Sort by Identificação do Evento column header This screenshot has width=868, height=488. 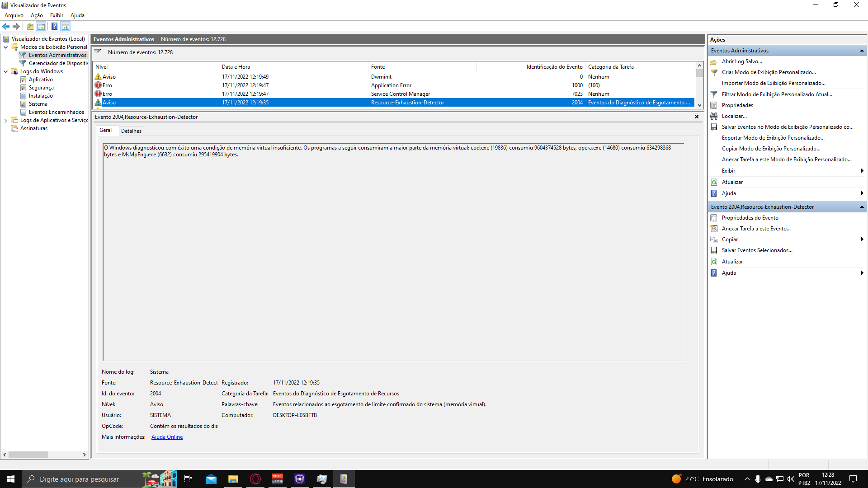tap(531, 67)
